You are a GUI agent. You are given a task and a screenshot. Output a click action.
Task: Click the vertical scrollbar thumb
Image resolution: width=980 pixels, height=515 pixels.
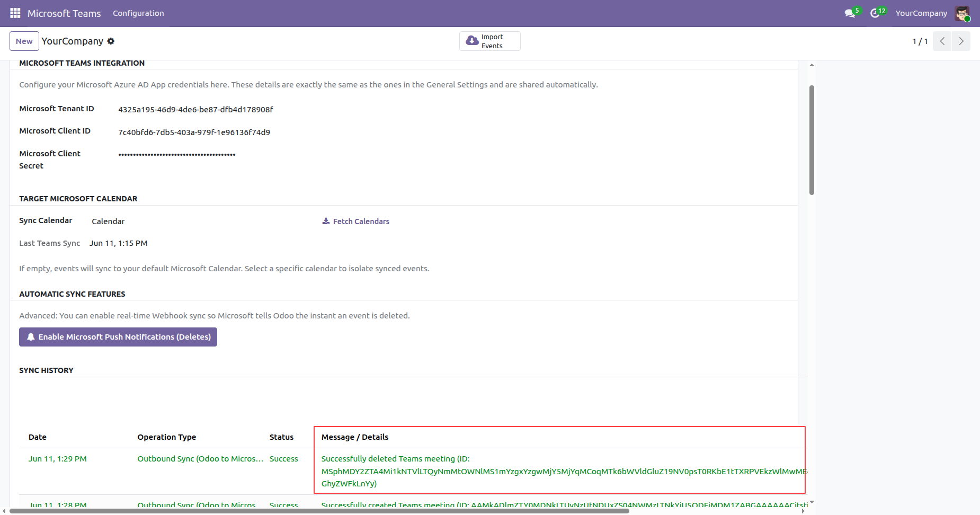(x=812, y=140)
